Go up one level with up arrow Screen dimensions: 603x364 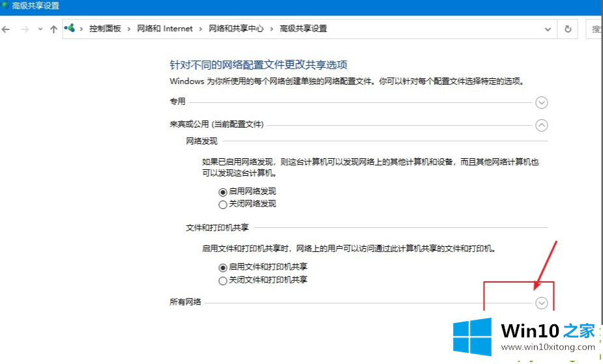pos(53,29)
